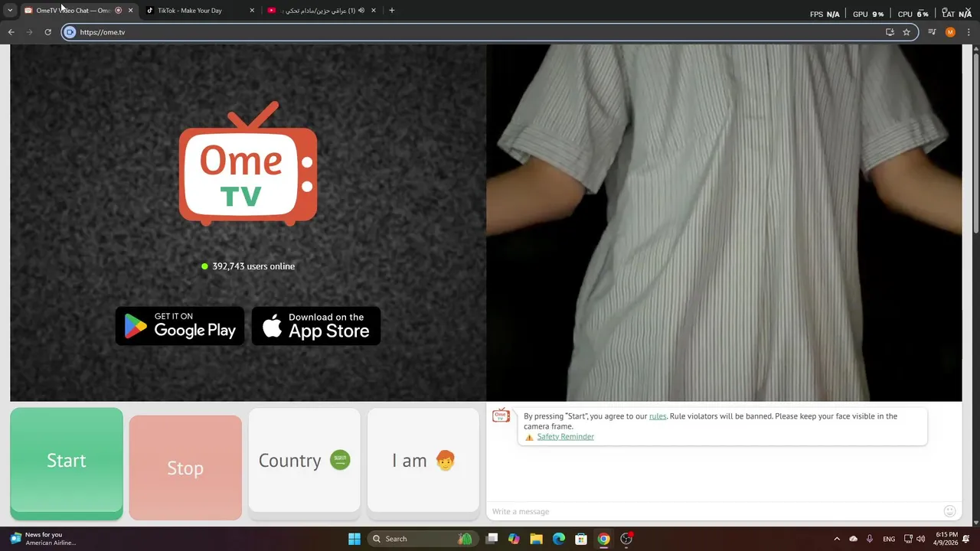This screenshot has width=980, height=551.
Task: Reload the ome.tv page
Action: point(47,32)
